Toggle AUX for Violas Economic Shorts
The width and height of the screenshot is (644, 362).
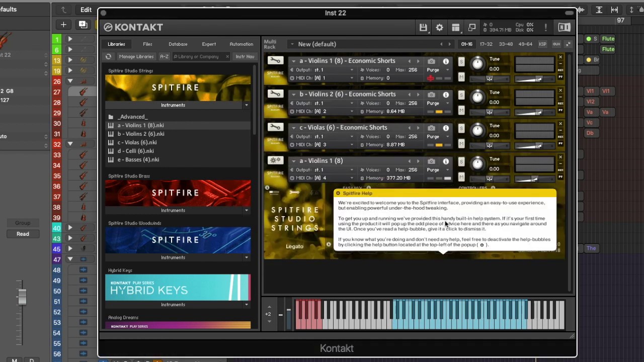click(560, 137)
